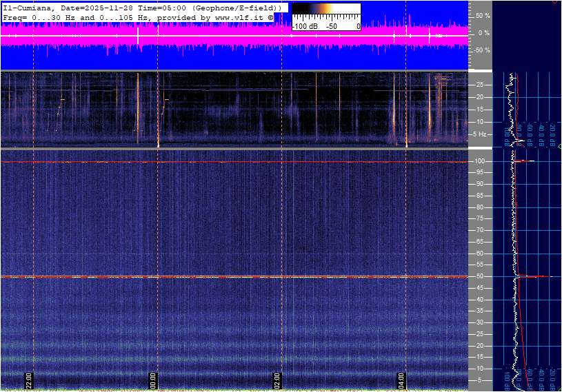Click the -50 mark on the dB scale

(332, 26)
